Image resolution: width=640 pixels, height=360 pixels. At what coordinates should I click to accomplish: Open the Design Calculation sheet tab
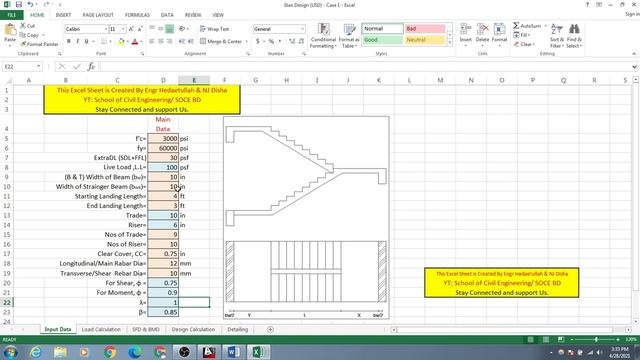tap(193, 329)
